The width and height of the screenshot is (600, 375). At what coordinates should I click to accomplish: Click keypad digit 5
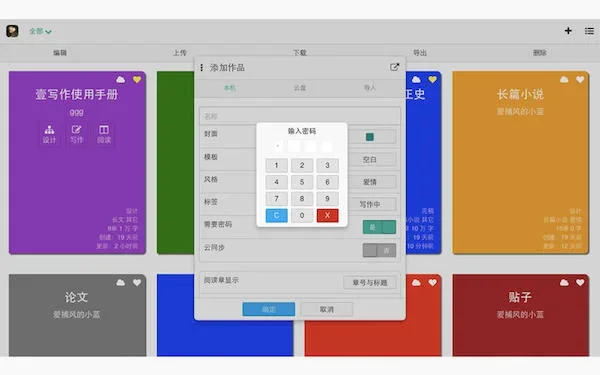[302, 182]
